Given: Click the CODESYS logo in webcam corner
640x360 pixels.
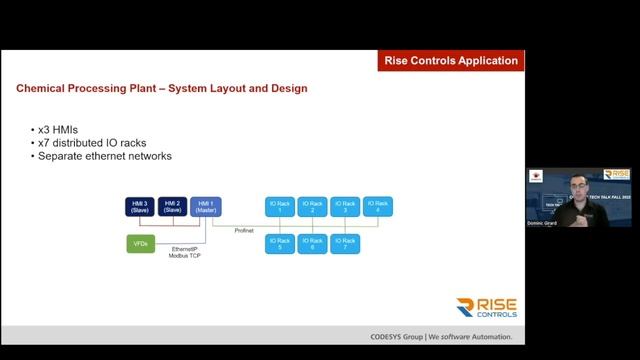Looking at the screenshot, I should point(536,176).
